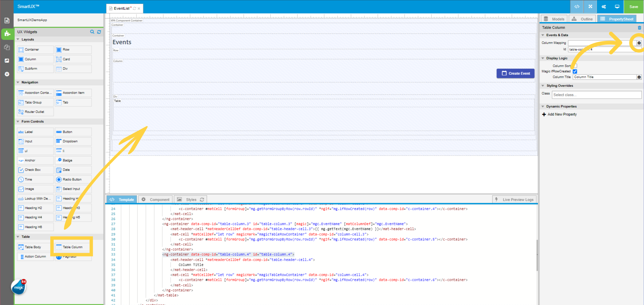Open the code view toolbar icon

pos(576,7)
